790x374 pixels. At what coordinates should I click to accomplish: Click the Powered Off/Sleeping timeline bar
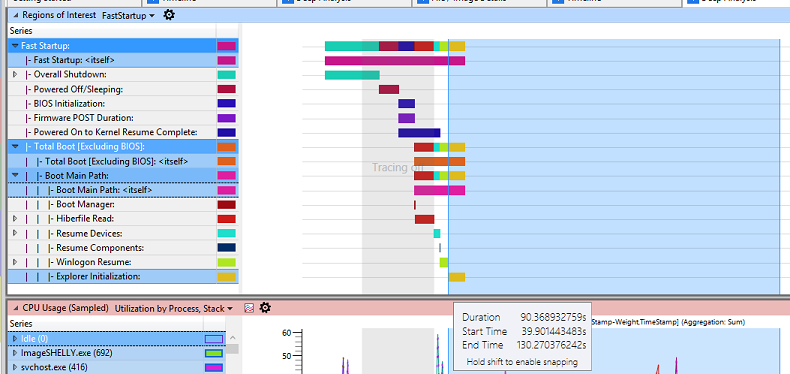point(389,89)
